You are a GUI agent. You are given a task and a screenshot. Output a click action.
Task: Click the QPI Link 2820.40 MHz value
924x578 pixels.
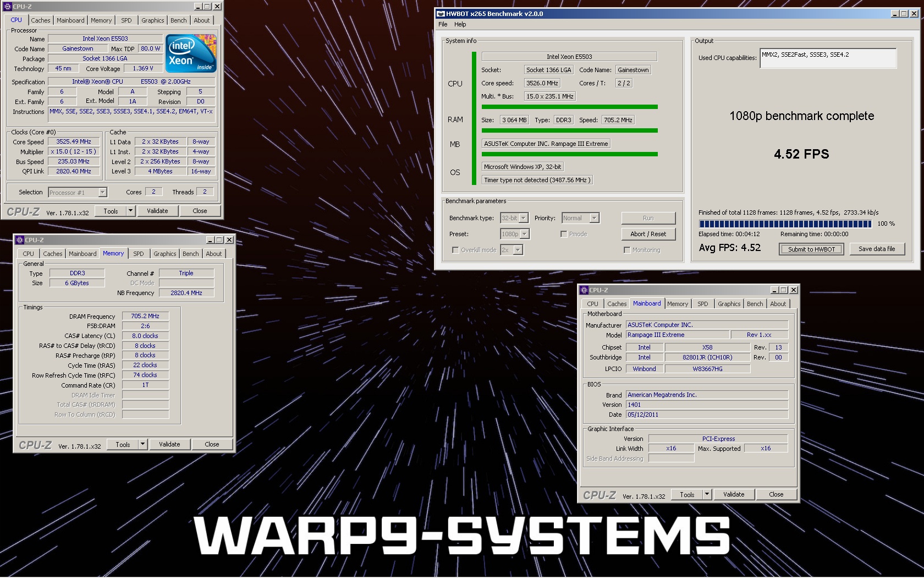(74, 171)
